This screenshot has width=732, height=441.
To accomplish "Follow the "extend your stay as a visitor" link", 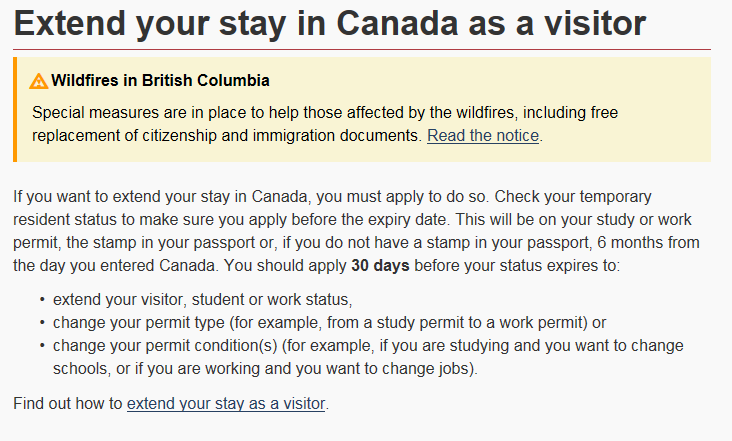I will point(226,403).
